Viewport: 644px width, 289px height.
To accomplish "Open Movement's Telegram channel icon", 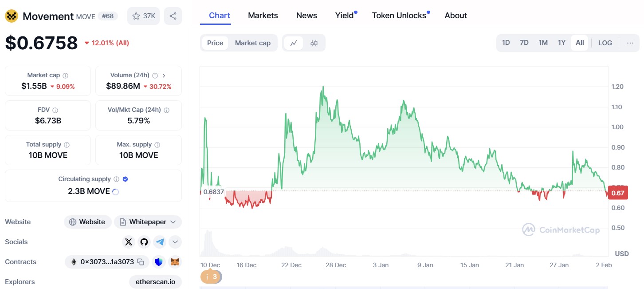I will [159, 242].
